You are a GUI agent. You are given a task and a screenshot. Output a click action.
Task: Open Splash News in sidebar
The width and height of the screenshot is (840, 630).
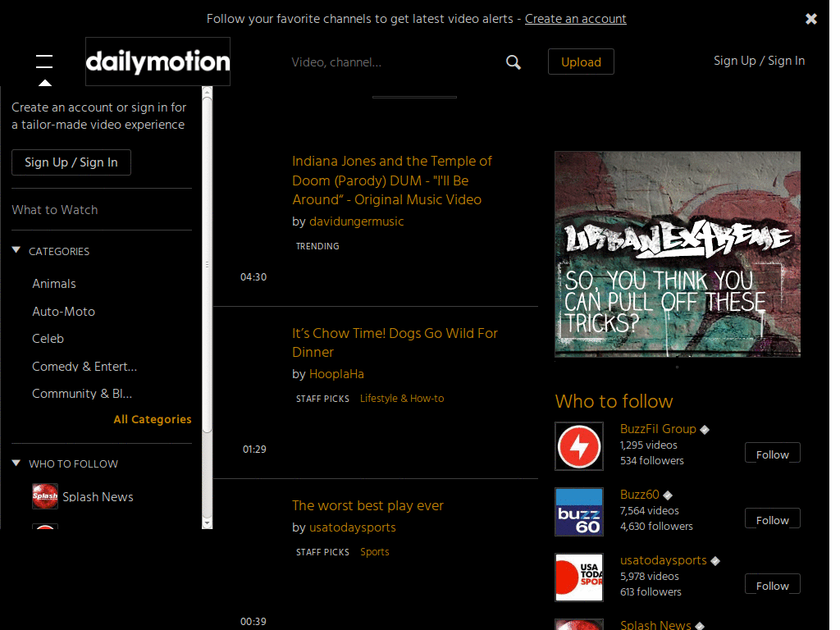pyautogui.click(x=98, y=497)
